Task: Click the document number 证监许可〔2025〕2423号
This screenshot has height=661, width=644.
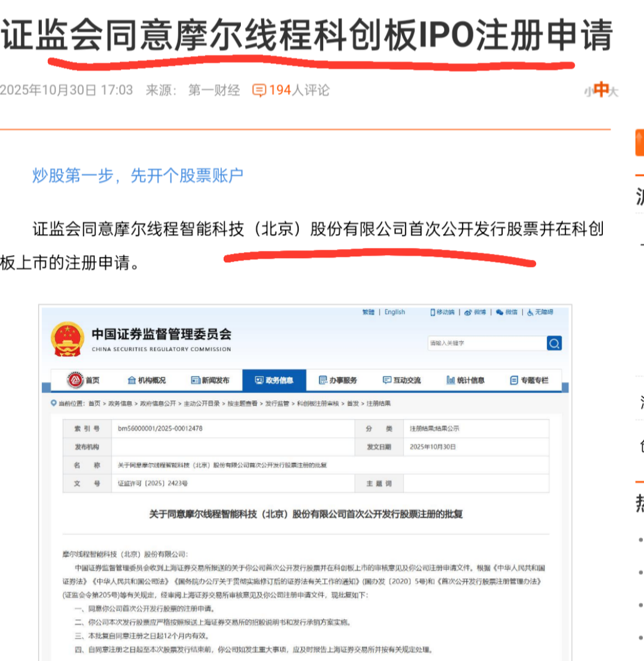Action: coord(153,483)
